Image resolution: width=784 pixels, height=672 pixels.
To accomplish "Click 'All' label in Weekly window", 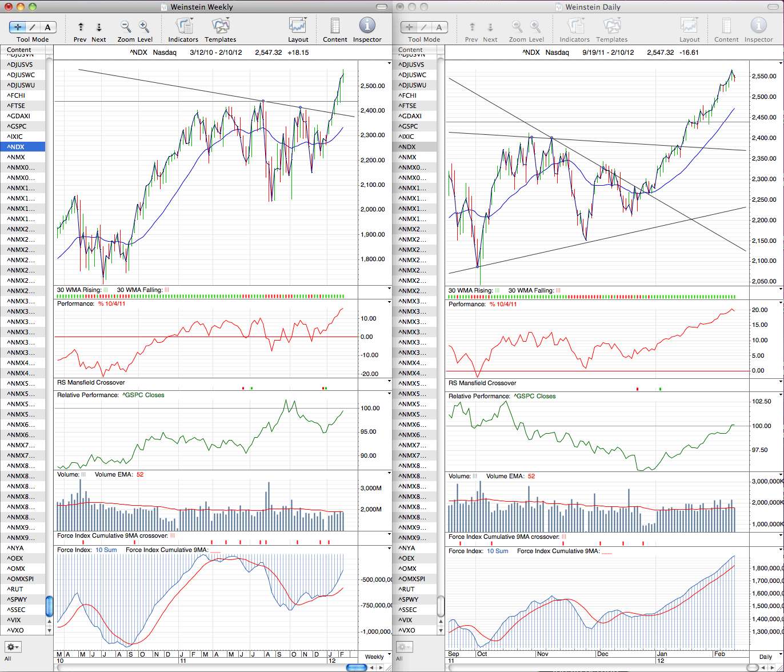I will (x=7, y=659).
